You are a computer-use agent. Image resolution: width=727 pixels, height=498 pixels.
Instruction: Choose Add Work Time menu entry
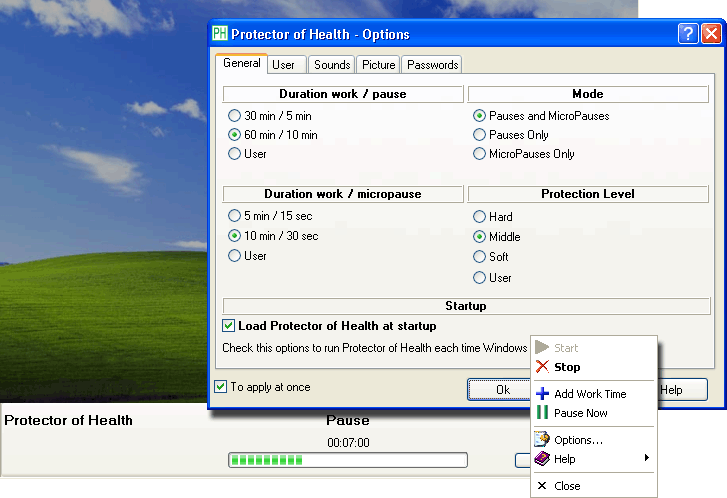[x=594, y=394]
